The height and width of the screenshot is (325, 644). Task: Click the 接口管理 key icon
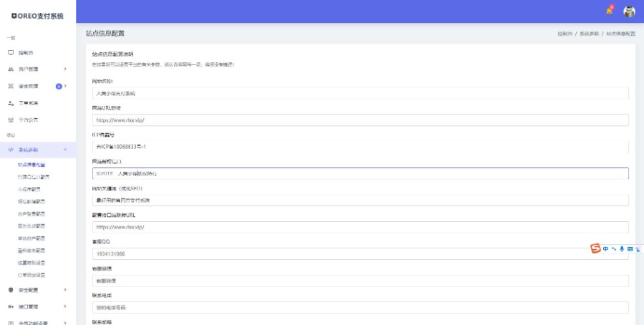click(11, 306)
